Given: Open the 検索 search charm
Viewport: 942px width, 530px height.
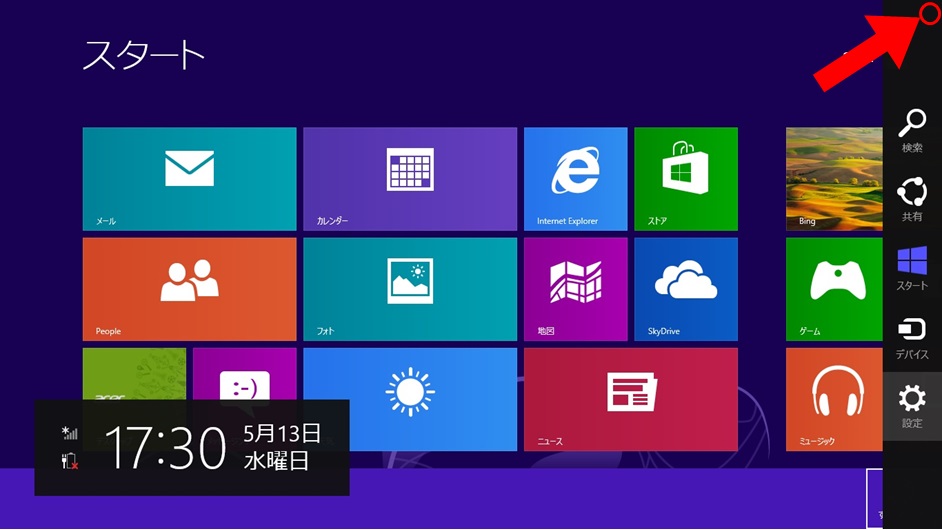Looking at the screenshot, I should click(912, 130).
